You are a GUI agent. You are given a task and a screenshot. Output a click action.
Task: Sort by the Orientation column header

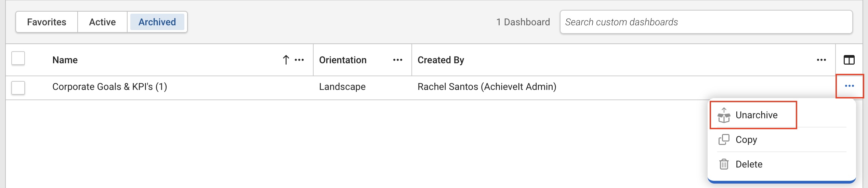343,60
